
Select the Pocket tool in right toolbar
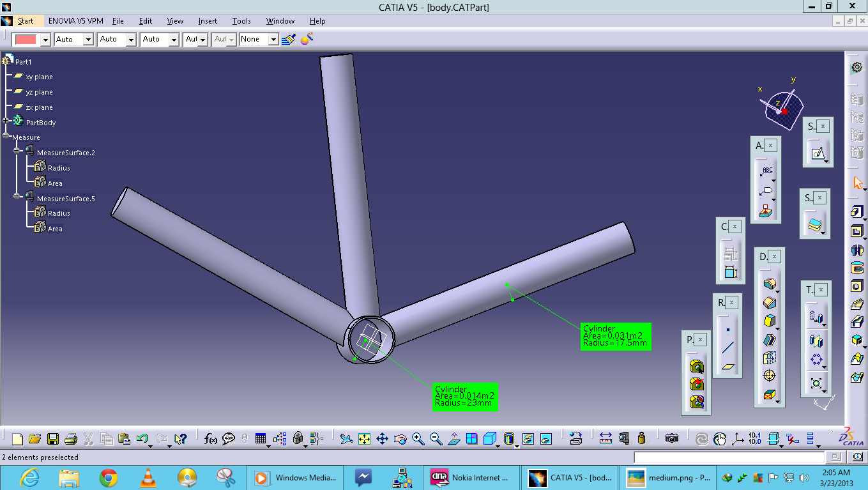[858, 231]
